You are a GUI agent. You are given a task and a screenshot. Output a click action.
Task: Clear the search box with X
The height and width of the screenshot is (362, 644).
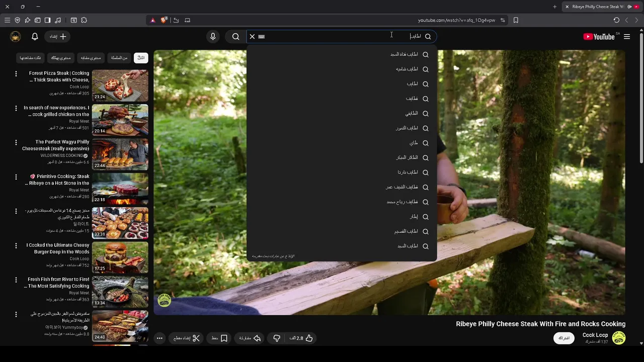[252, 36]
